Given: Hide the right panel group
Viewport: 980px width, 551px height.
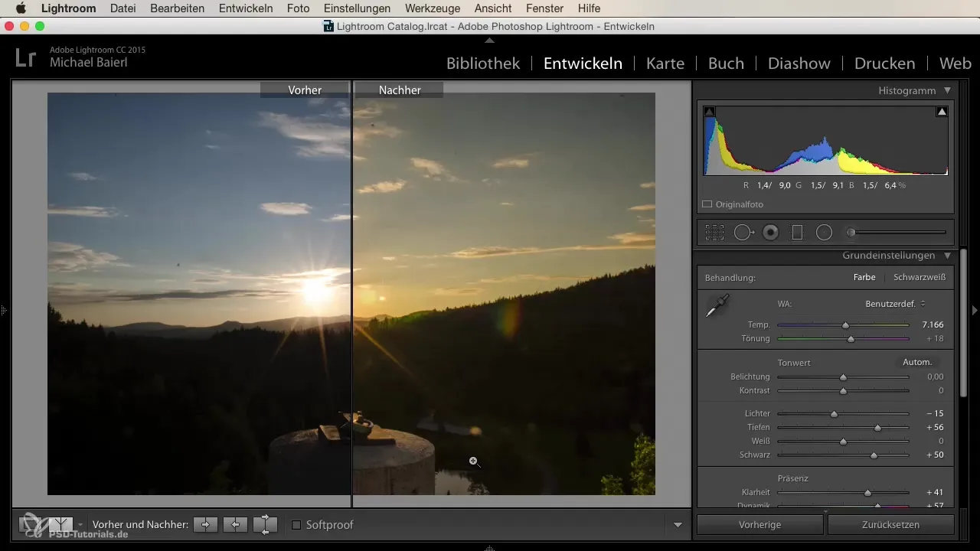Looking at the screenshot, I should tap(975, 311).
